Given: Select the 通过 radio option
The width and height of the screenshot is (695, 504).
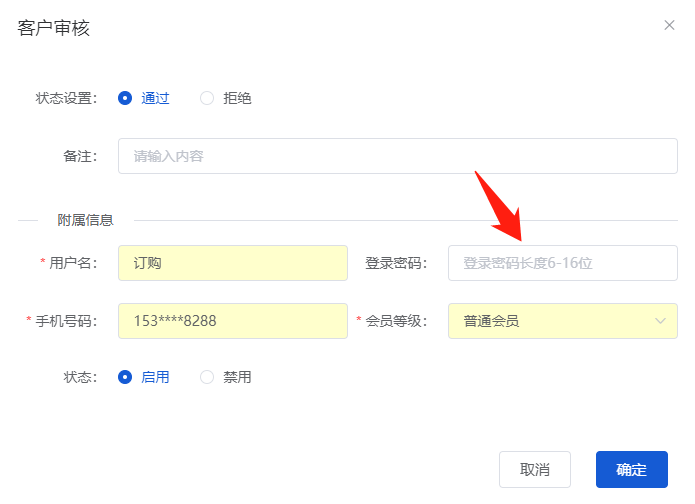Looking at the screenshot, I should [125, 98].
